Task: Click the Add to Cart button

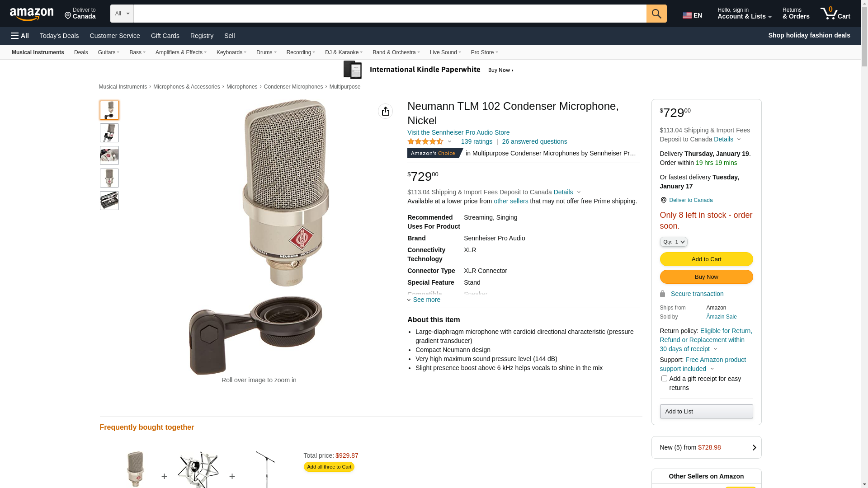Action: point(706,259)
